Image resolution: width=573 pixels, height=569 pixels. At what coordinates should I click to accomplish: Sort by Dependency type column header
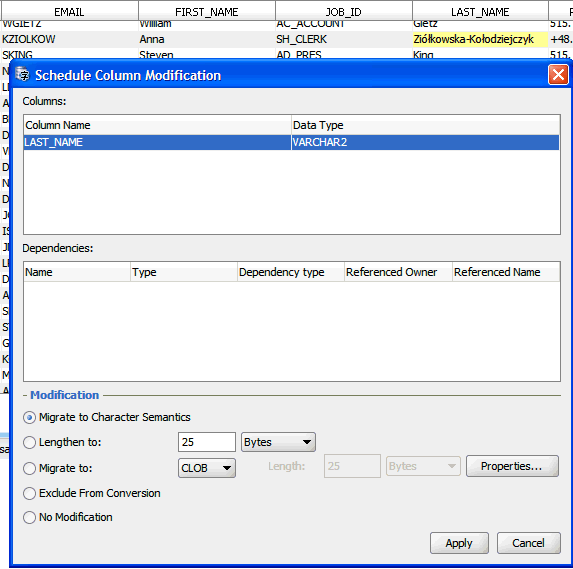[x=291, y=272]
